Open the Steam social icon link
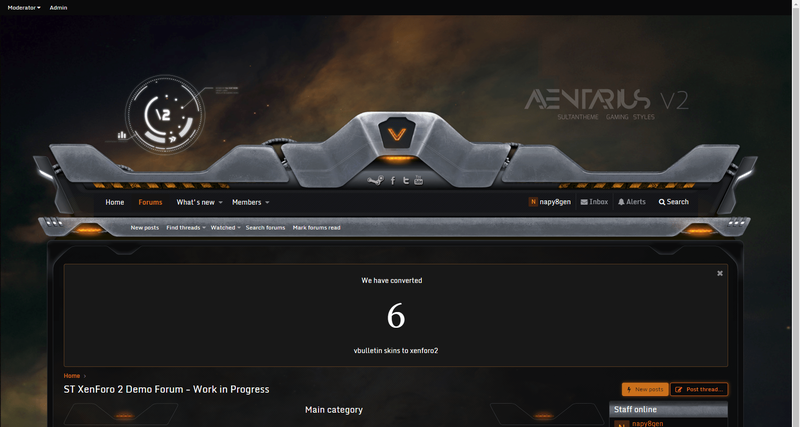Screen dimensions: 800x427 (x=375, y=181)
